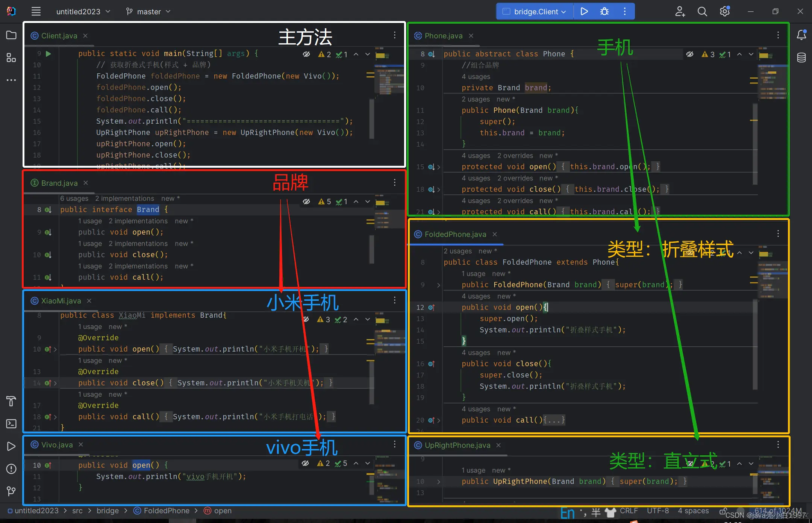
Task: Open Search Everywhere with magnifier icon
Action: click(x=702, y=11)
